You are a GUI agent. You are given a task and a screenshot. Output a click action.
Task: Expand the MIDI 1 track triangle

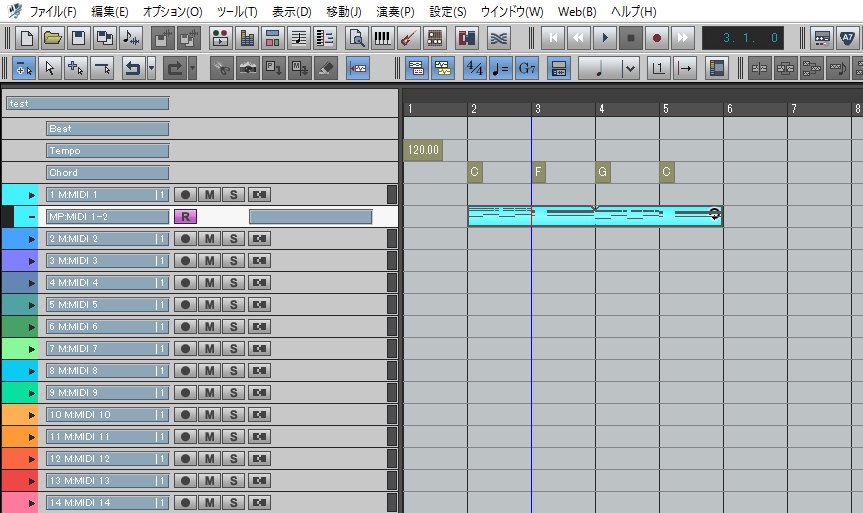[x=32, y=195]
